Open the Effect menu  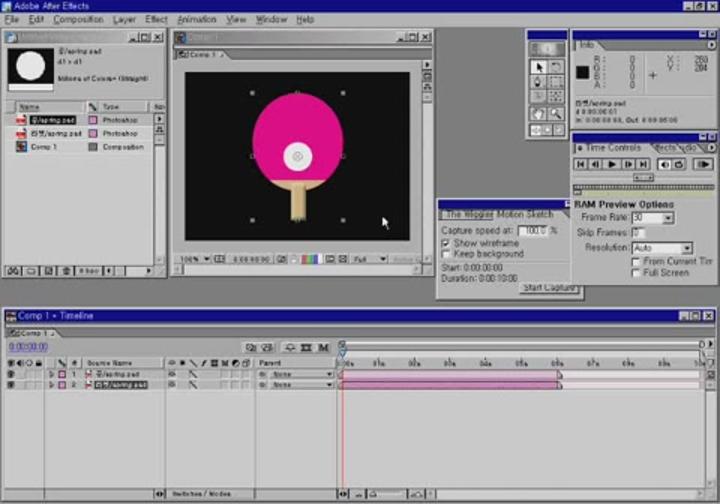(x=156, y=19)
